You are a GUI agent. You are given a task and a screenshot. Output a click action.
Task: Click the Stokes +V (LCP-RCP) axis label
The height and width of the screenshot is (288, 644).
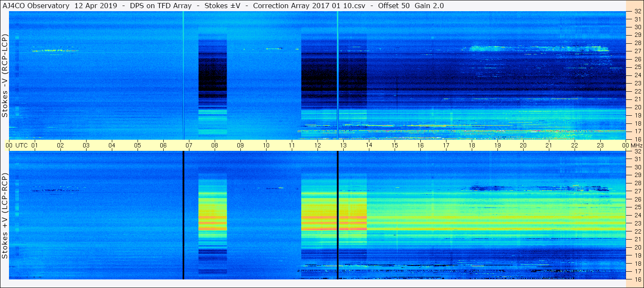pos(5,216)
